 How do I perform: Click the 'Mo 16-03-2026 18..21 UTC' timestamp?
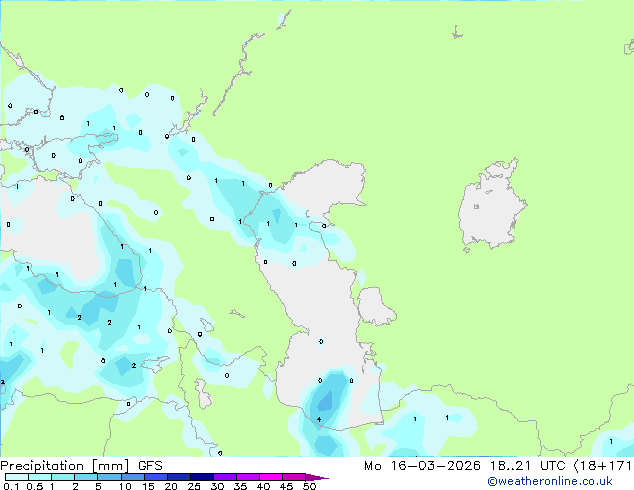[464, 466]
